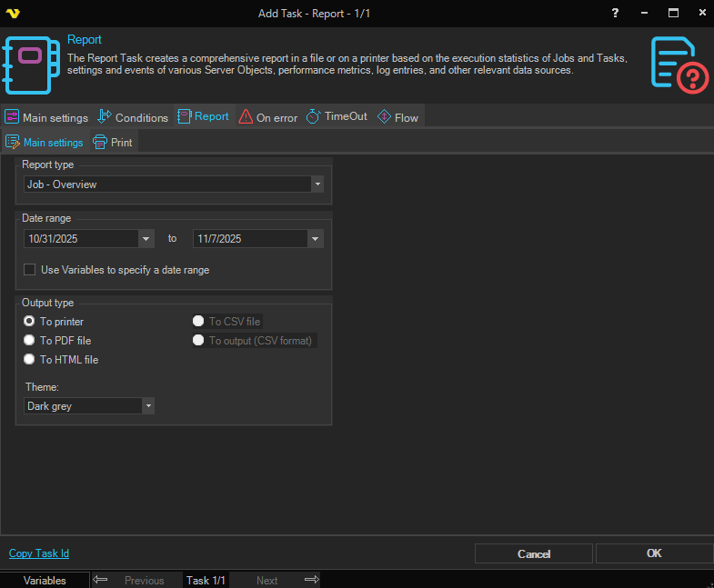This screenshot has height=588, width=714.
Task: Enable Use Variables to specify a date range
Action: pyautogui.click(x=30, y=270)
